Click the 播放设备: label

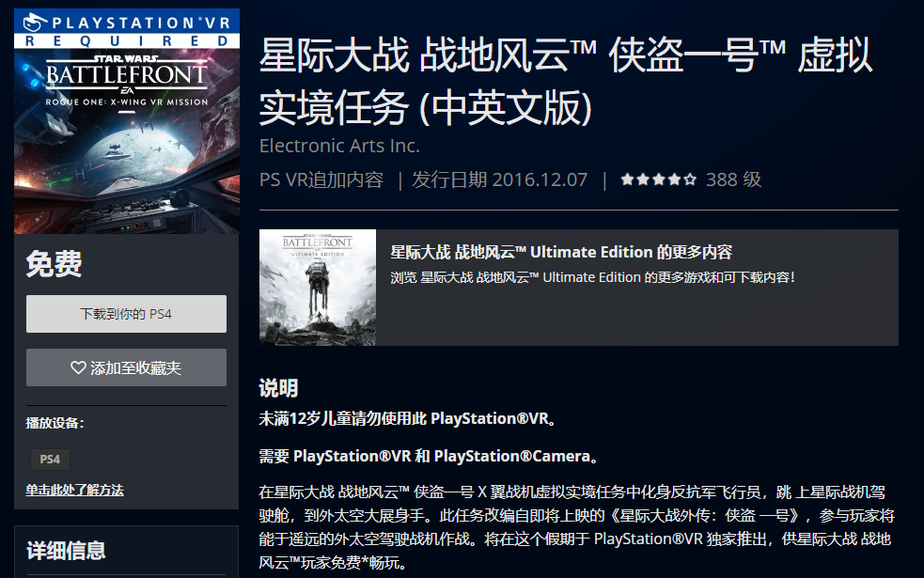[55, 423]
